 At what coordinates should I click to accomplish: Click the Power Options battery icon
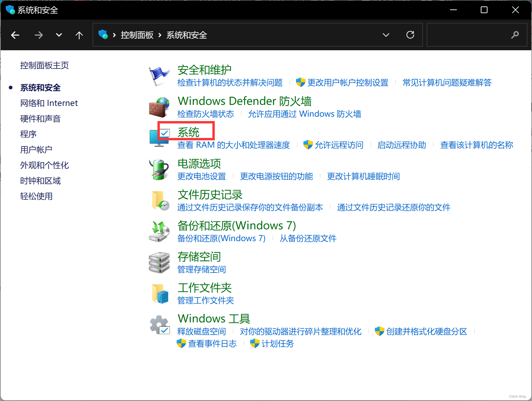click(x=159, y=169)
